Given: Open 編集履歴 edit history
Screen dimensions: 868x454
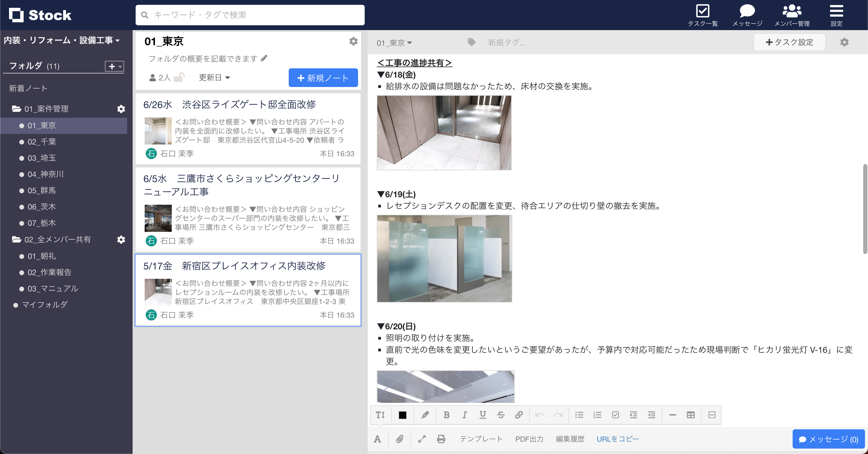Looking at the screenshot, I should coord(570,439).
